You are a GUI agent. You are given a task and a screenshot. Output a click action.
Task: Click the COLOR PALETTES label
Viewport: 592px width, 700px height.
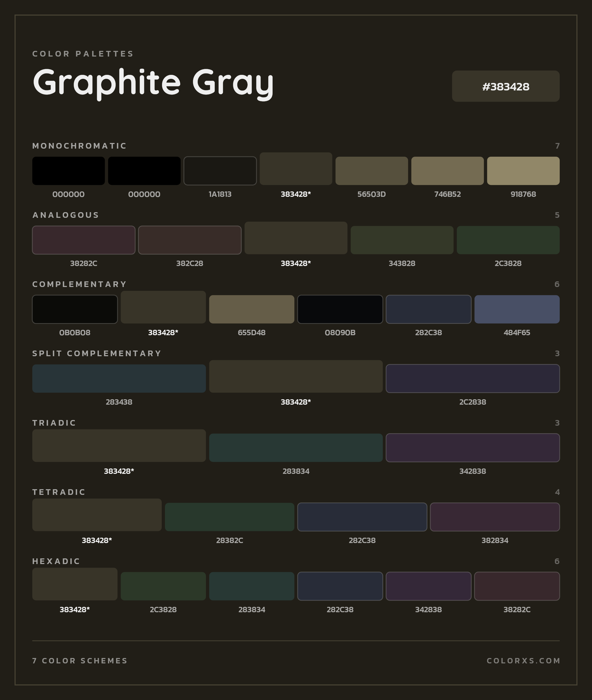83,54
